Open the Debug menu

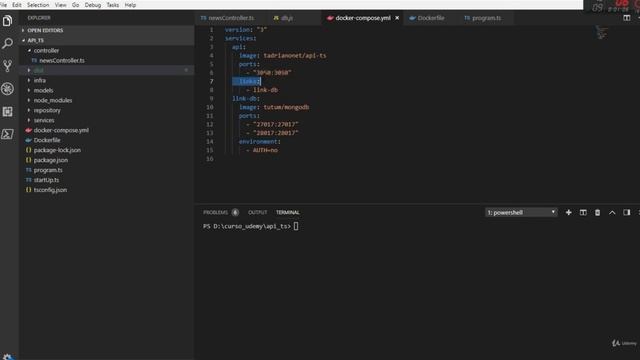(93, 5)
